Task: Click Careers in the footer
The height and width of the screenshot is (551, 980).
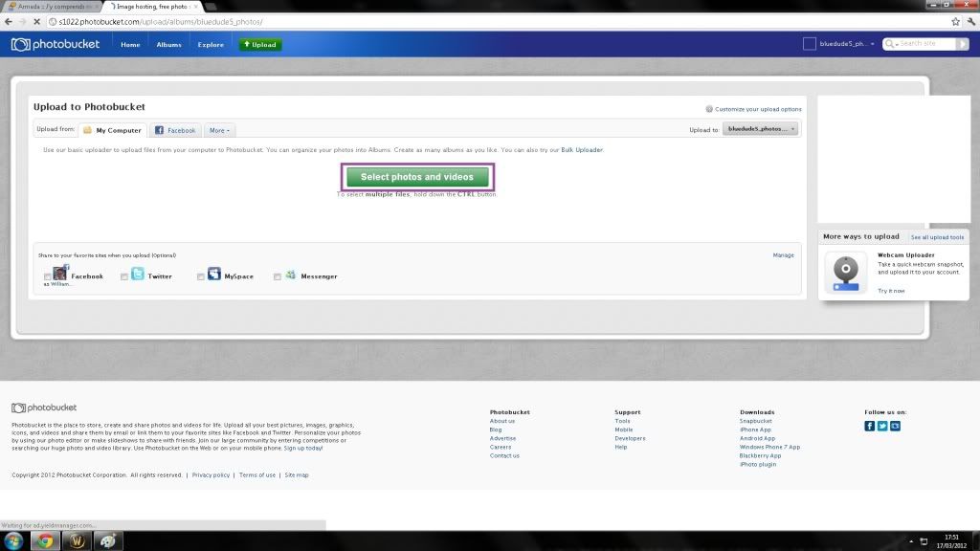Action: pyautogui.click(x=501, y=448)
